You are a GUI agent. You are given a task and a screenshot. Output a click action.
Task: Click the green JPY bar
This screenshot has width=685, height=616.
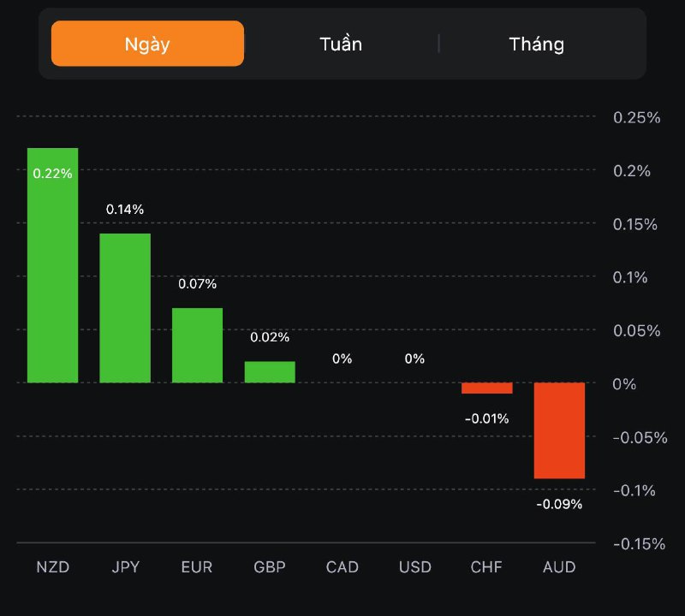[125, 308]
